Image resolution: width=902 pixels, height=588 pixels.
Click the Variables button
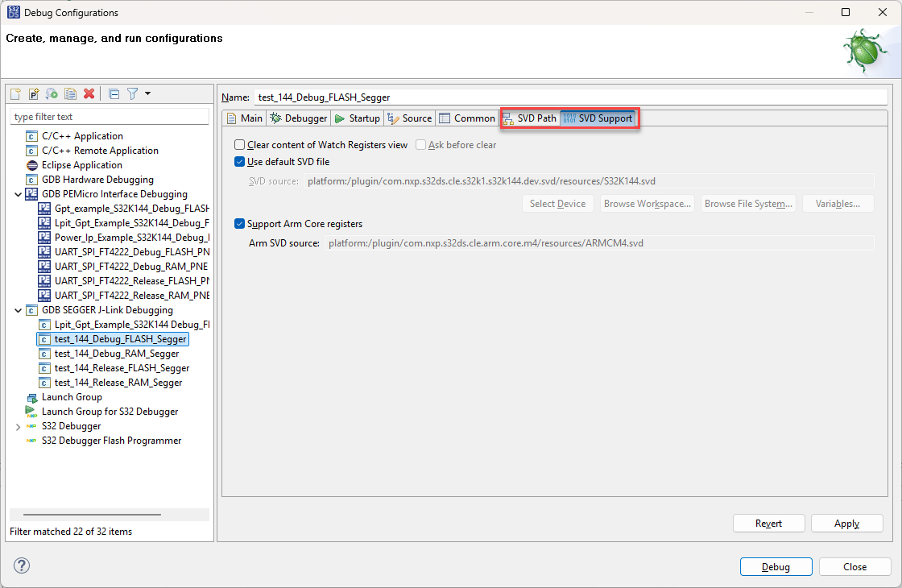pyautogui.click(x=838, y=204)
